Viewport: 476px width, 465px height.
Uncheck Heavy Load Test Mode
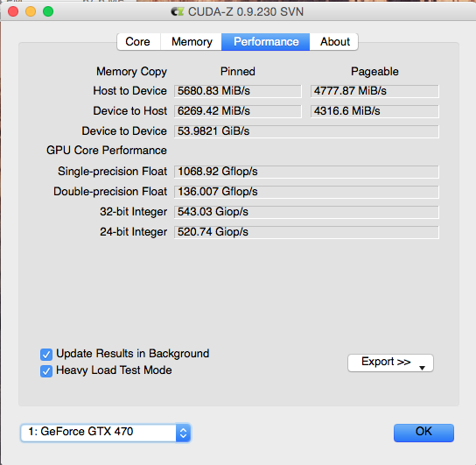click(46, 371)
